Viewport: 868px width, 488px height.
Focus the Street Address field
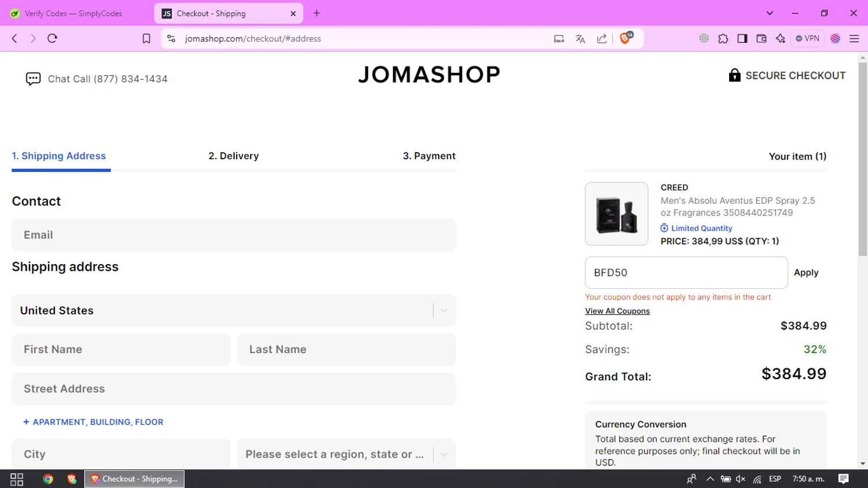[234, 389]
